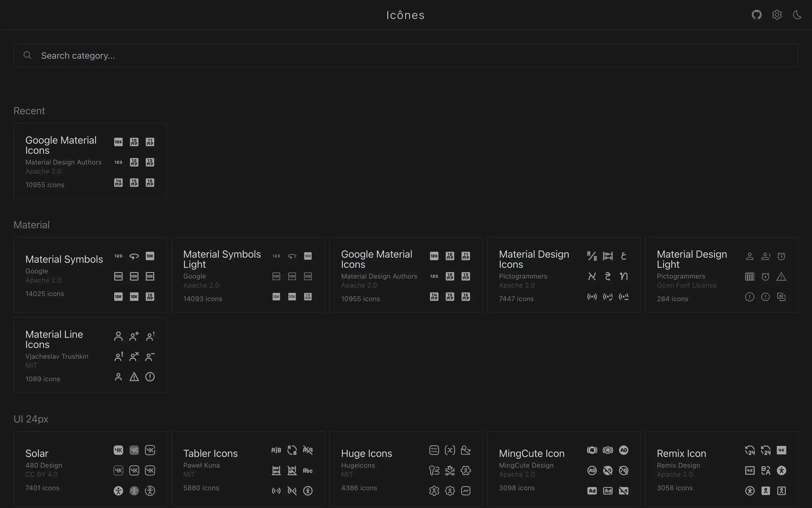The height and width of the screenshot is (508, 812).
Task: Open the Tabler Icons collection
Action: tap(248, 469)
